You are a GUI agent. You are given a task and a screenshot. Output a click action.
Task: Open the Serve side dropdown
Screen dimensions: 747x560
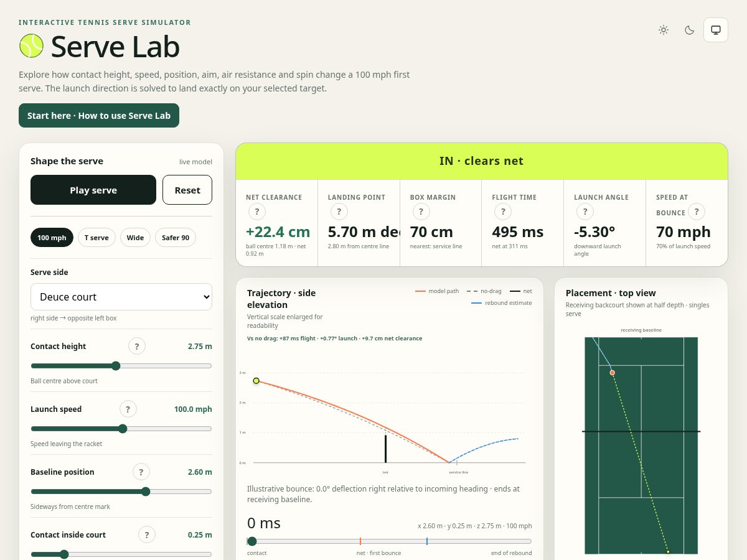pos(121,297)
